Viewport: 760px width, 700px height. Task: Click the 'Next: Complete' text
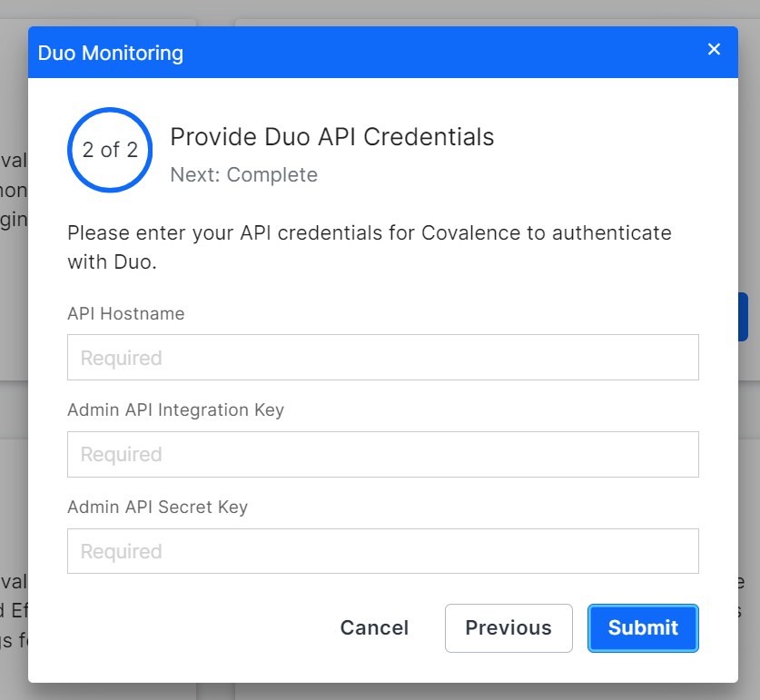coord(244,174)
